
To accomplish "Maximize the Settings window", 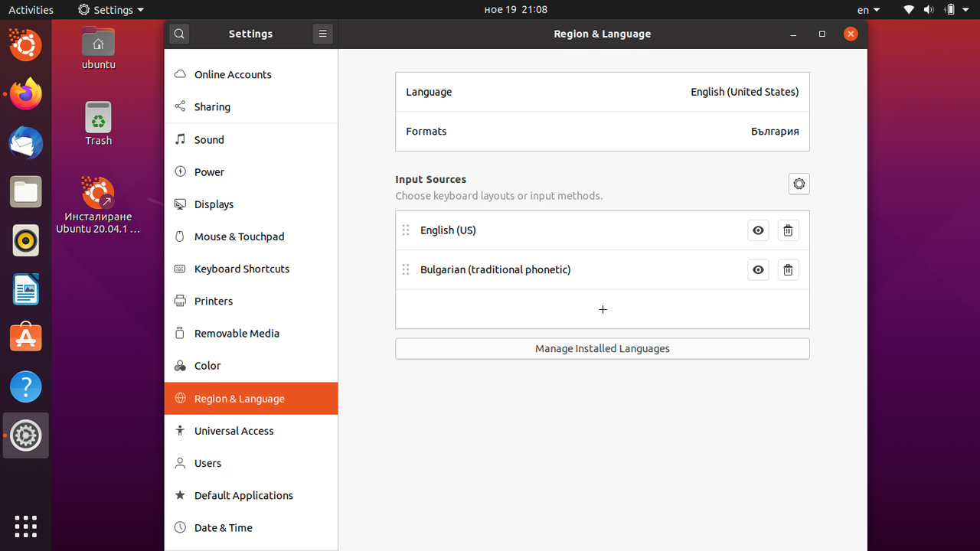I will [822, 34].
